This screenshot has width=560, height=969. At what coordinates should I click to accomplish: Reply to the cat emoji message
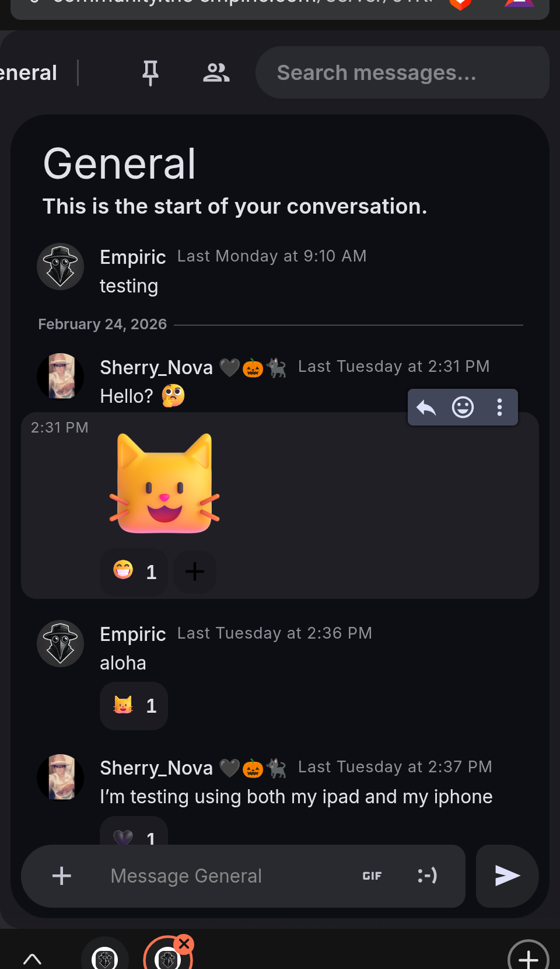coord(426,407)
